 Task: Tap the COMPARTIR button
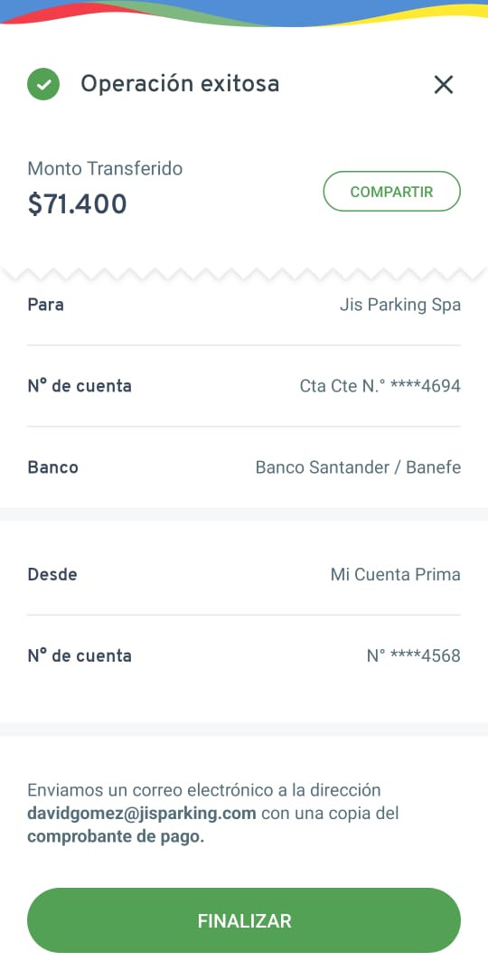point(392,192)
